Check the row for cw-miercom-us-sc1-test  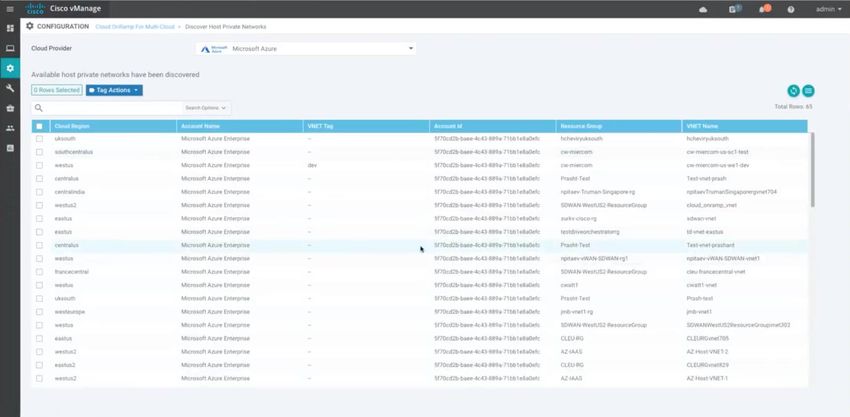[39, 152]
